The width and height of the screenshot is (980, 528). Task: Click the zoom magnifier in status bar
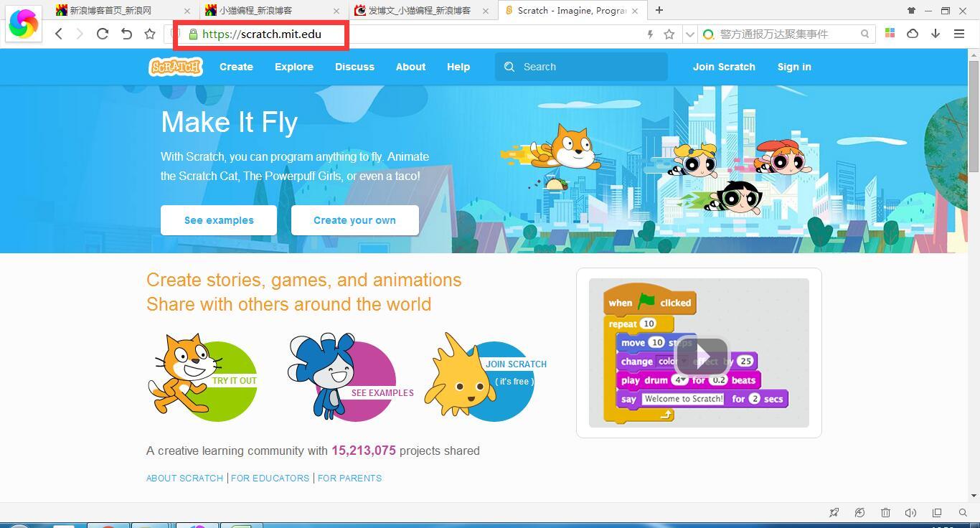pos(963,512)
